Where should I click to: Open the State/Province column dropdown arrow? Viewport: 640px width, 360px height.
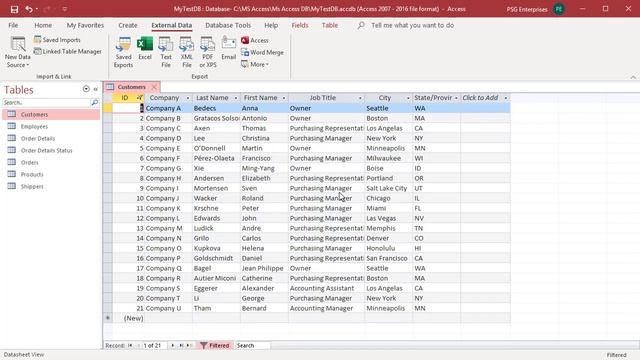click(x=456, y=98)
